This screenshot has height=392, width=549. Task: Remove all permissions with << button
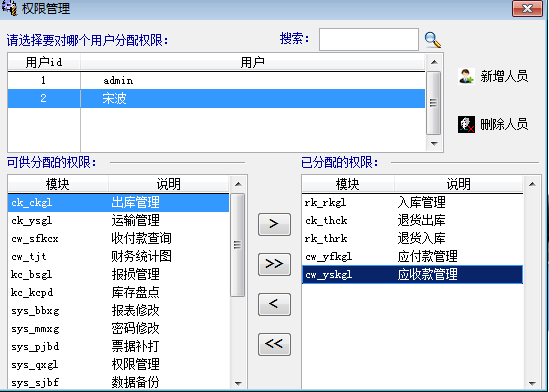[274, 344]
